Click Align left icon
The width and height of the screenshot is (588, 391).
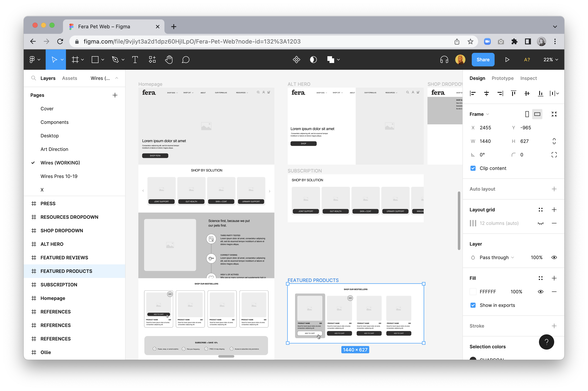pyautogui.click(x=473, y=93)
